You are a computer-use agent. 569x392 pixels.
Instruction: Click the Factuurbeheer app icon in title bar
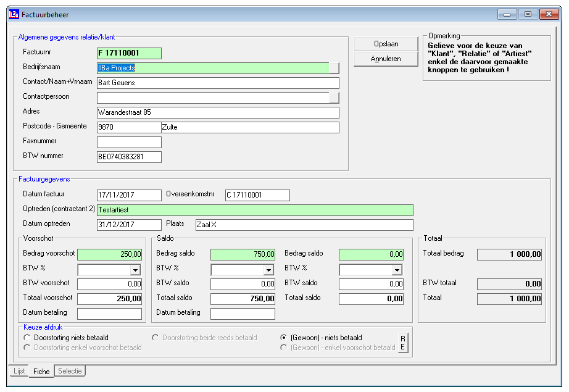click(x=14, y=15)
